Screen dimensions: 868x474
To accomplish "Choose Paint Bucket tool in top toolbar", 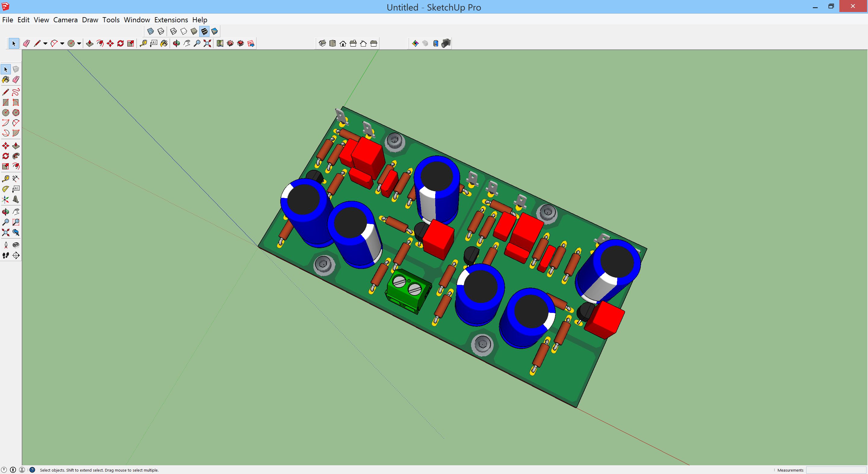I will [164, 43].
